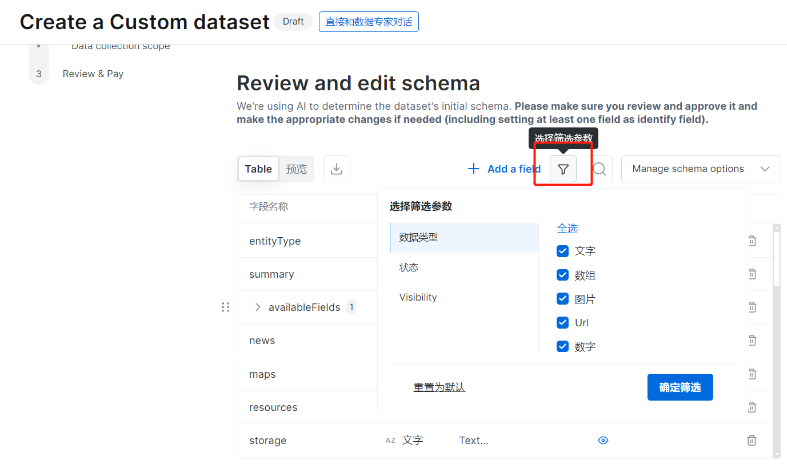787x474 pixels.
Task: Open the Review & Pay step
Action: tap(93, 74)
